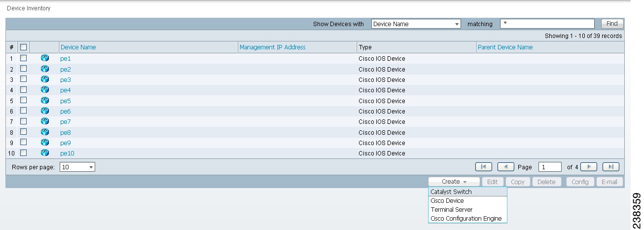
Task: Click the Type column header
Action: [x=365, y=47]
